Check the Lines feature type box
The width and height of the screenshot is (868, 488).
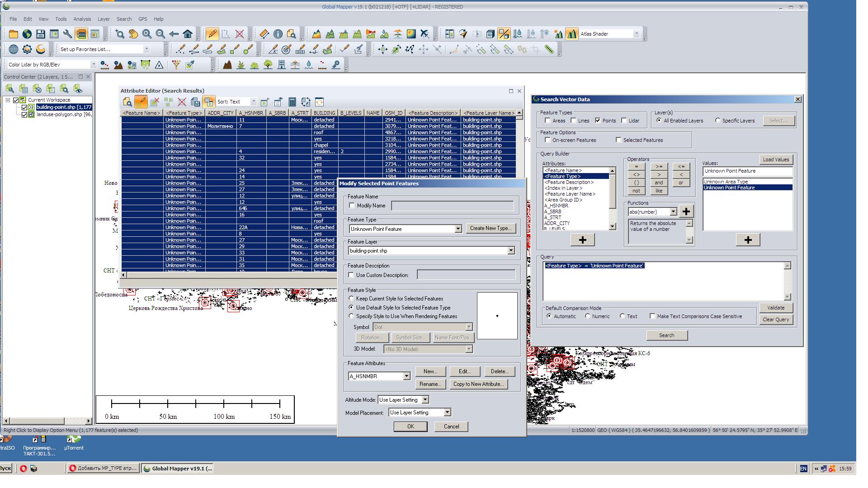[573, 121]
